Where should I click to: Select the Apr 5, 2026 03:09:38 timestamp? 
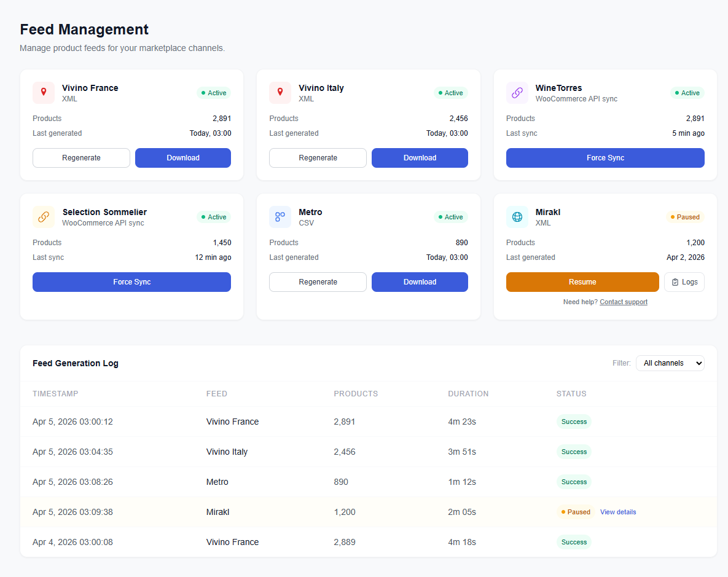coord(72,512)
